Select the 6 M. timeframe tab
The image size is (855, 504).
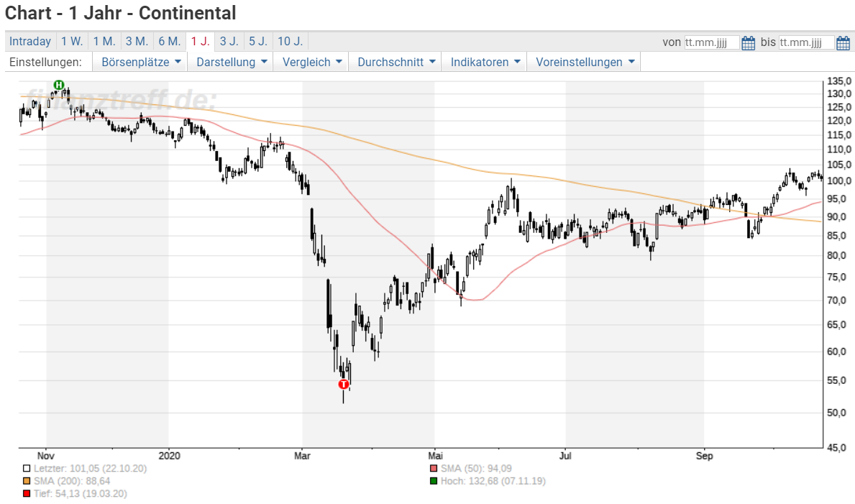point(170,42)
